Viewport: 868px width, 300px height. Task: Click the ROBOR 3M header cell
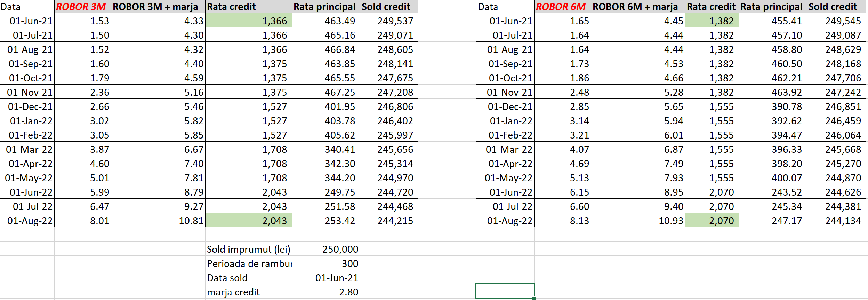(x=82, y=7)
